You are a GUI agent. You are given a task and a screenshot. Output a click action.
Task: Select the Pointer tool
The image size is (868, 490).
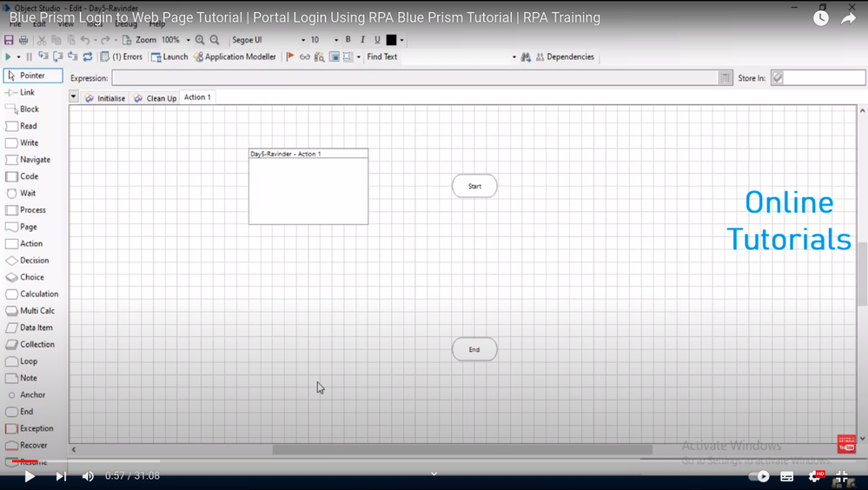pos(33,76)
